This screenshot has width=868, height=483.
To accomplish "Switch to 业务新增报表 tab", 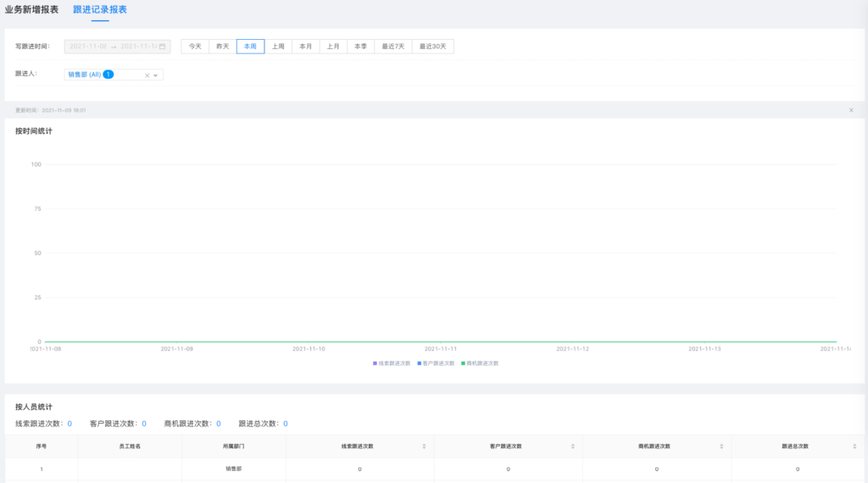I will tap(32, 9).
